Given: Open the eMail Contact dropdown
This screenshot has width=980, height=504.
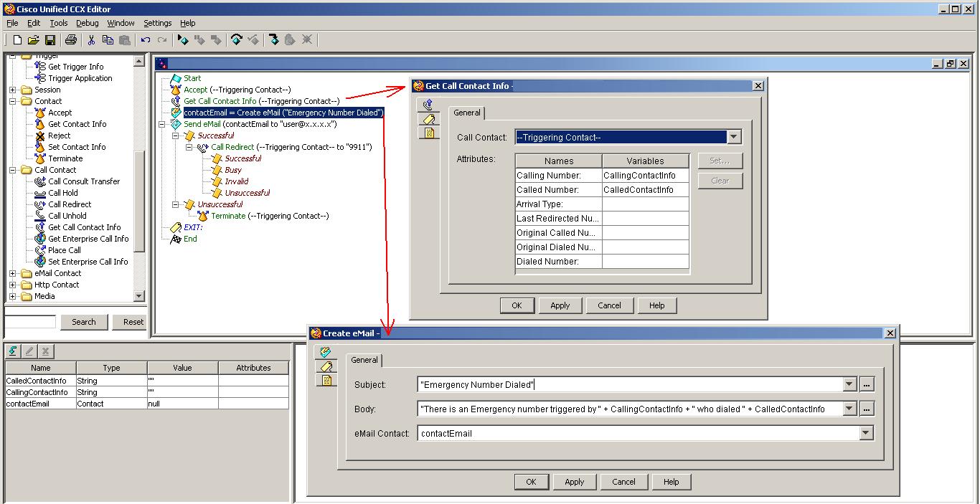Looking at the screenshot, I should click(866, 433).
